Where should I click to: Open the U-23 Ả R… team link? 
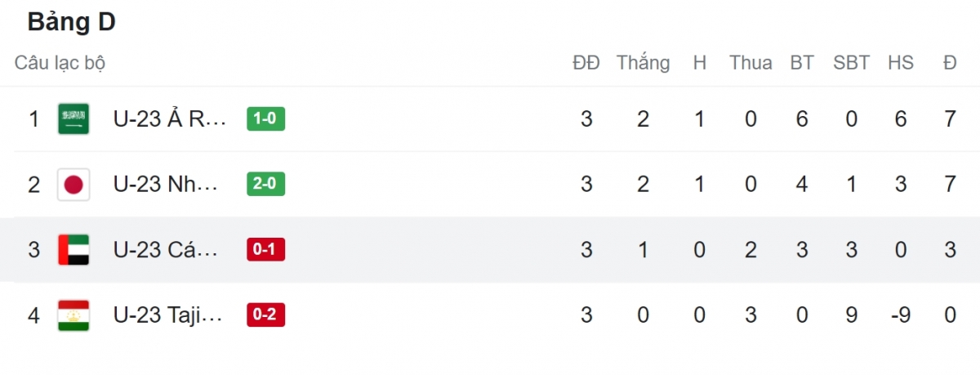coord(170,119)
